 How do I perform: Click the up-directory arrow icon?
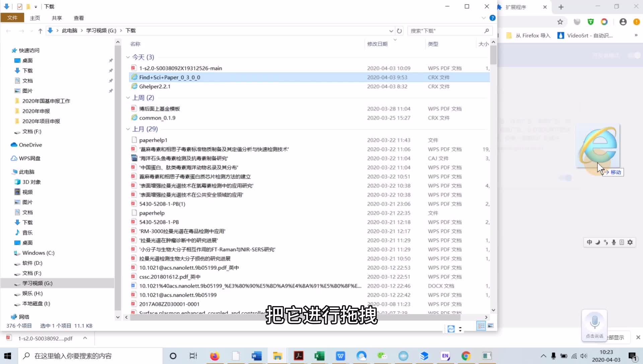click(x=40, y=31)
